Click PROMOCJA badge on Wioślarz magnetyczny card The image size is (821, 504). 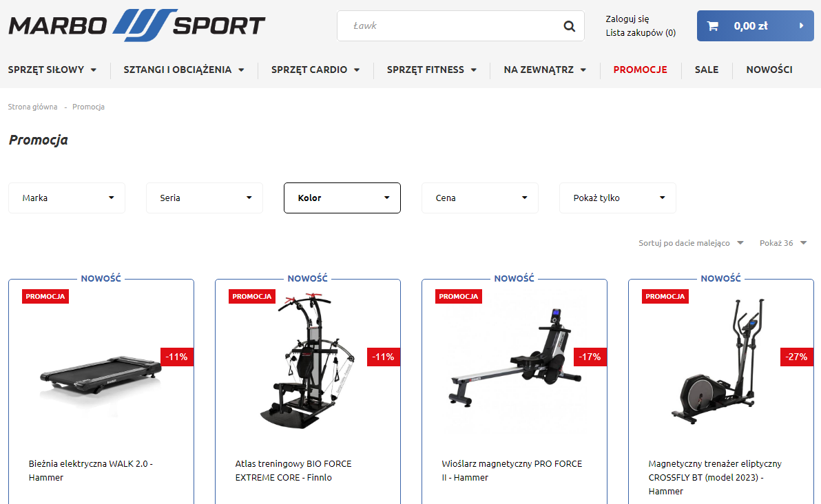point(458,296)
